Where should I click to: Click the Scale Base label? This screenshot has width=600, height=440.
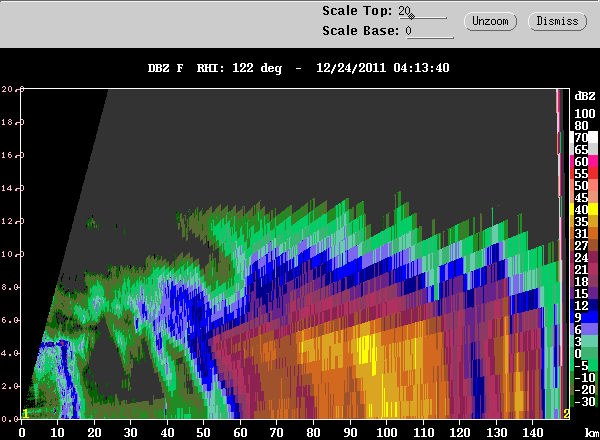(360, 31)
